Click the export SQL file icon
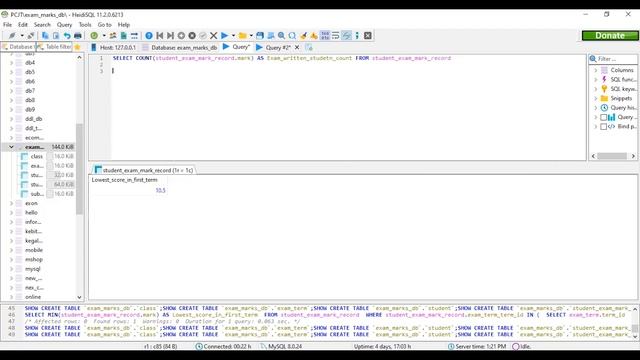The height and width of the screenshot is (360, 640). point(124,36)
